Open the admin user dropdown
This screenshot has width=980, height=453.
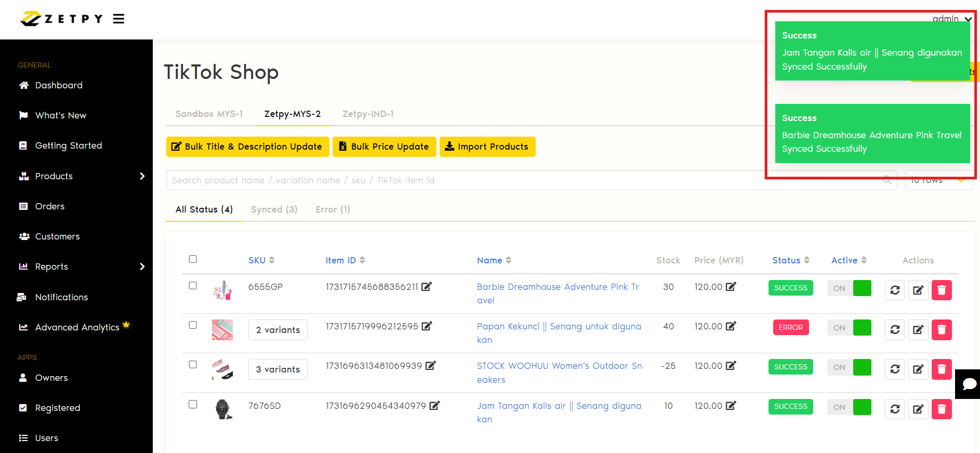click(x=952, y=19)
